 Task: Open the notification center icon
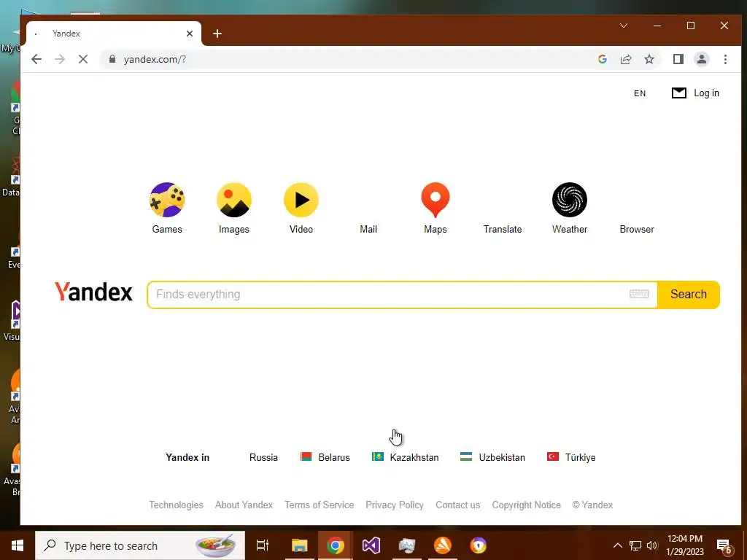[724, 546]
